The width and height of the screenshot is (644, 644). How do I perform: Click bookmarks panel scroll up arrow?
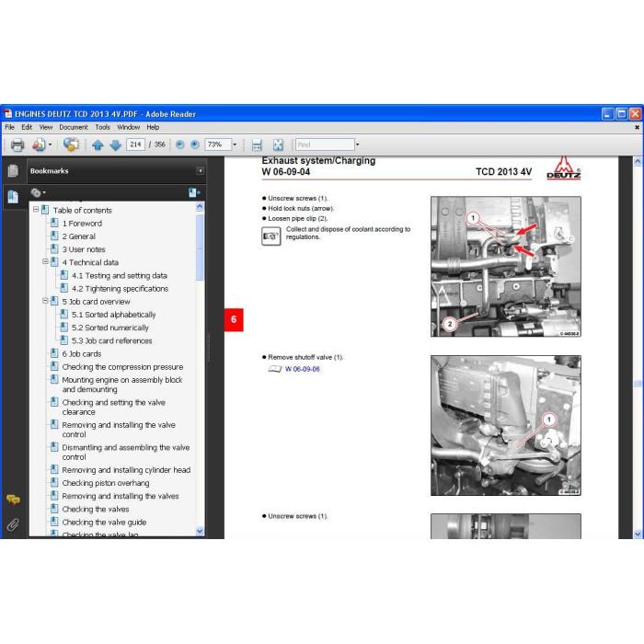[200, 207]
